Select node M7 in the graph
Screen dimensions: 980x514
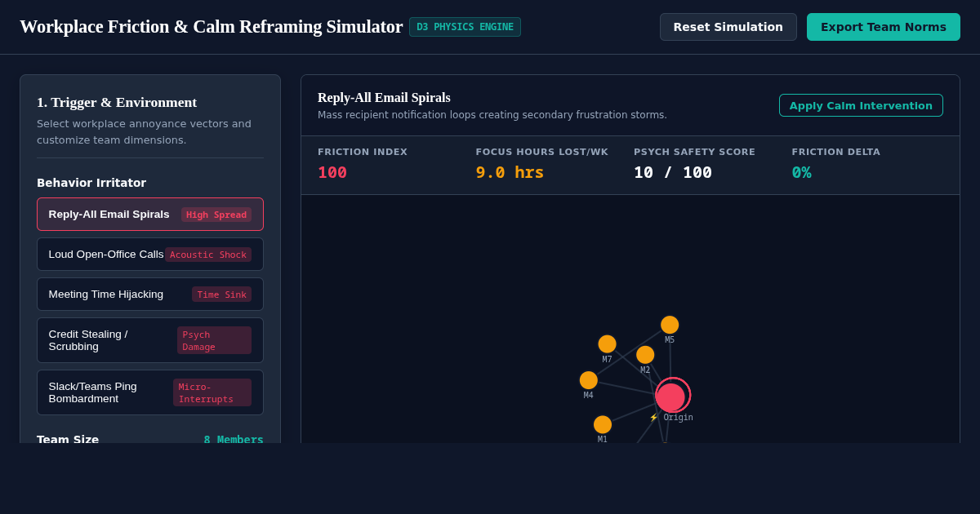point(607,344)
